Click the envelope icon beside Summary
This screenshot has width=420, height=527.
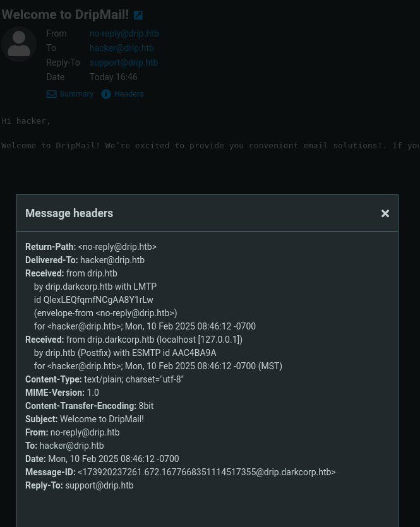pyautogui.click(x=51, y=94)
